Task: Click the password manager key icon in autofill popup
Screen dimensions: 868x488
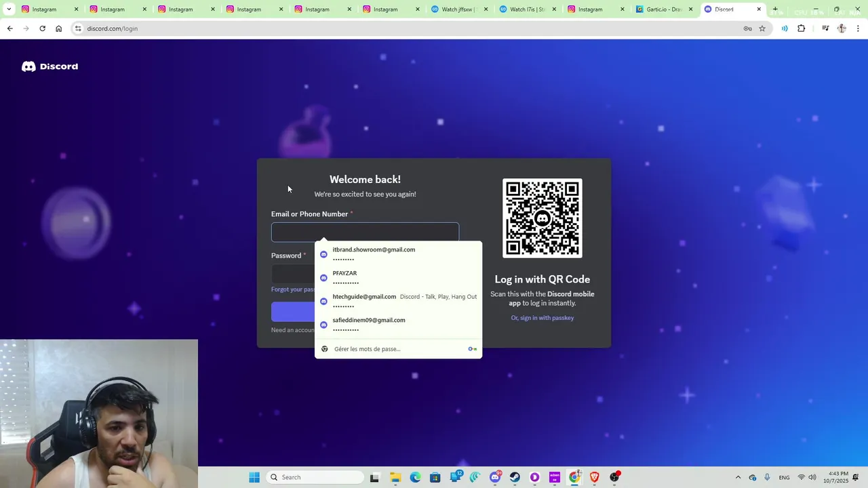Action: pyautogui.click(x=472, y=349)
